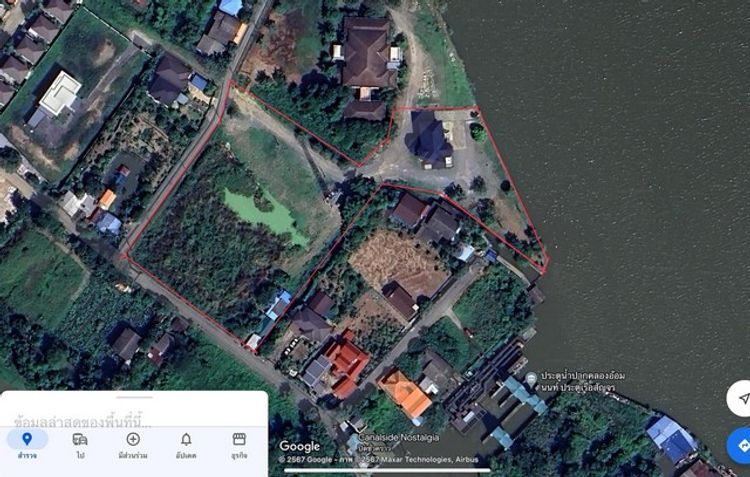Tap the gray pin marker for ประตูน้ำปากคลองอ้อมนนท์
This screenshot has height=477, width=750.
coord(531,379)
